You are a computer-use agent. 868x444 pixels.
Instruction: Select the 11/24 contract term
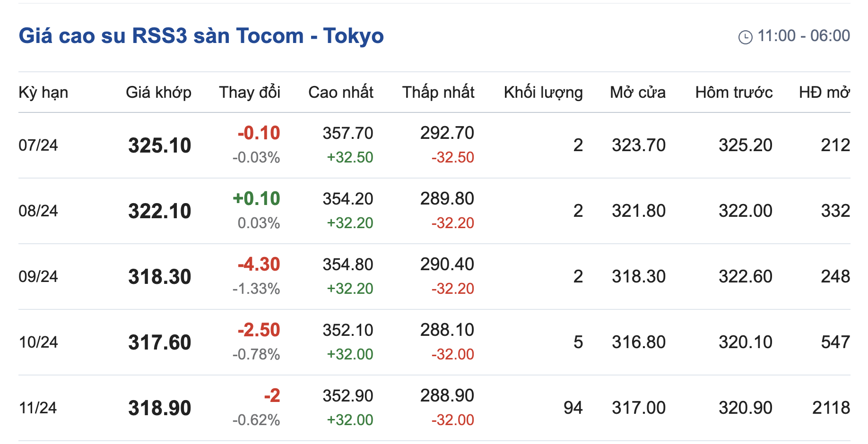tap(38, 408)
